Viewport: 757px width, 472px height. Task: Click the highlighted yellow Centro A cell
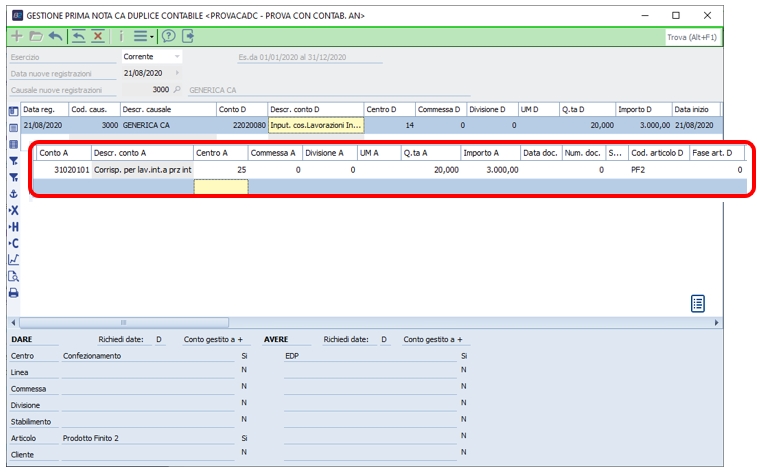(220, 187)
